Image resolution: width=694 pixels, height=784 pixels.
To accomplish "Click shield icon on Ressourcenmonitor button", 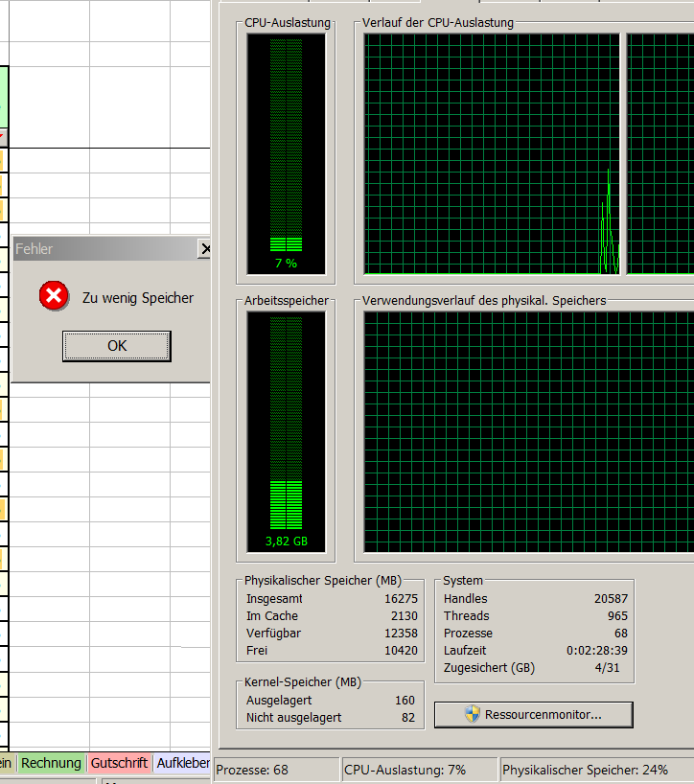I will coord(472,714).
